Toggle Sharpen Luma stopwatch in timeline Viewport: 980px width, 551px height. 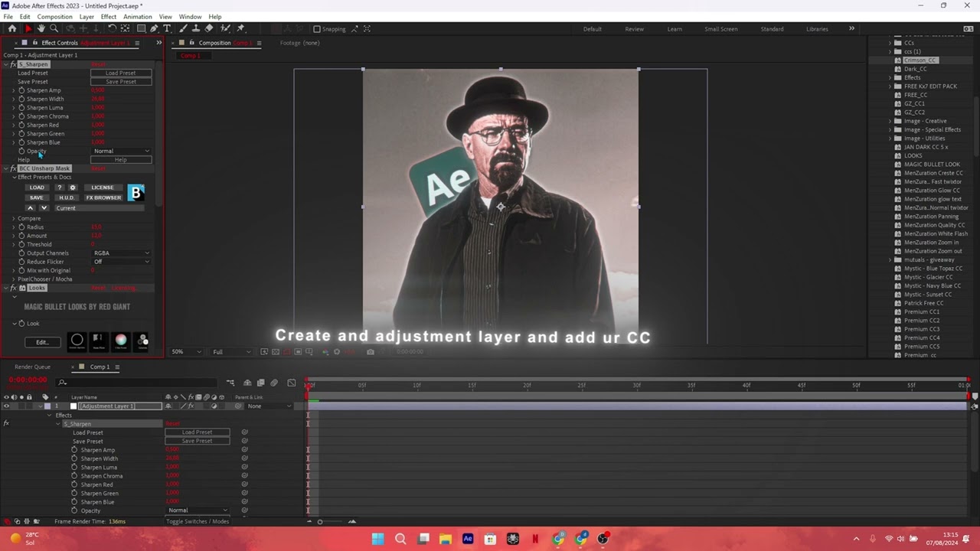click(74, 468)
